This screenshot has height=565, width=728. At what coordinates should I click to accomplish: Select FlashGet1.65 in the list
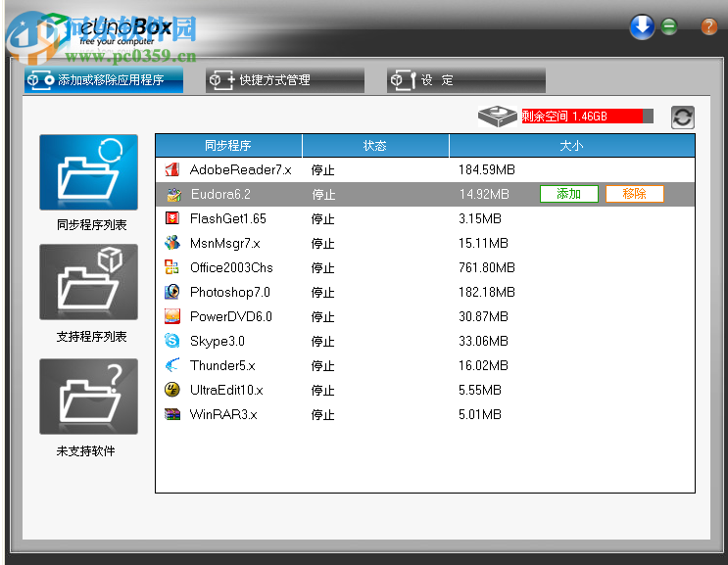pos(425,218)
